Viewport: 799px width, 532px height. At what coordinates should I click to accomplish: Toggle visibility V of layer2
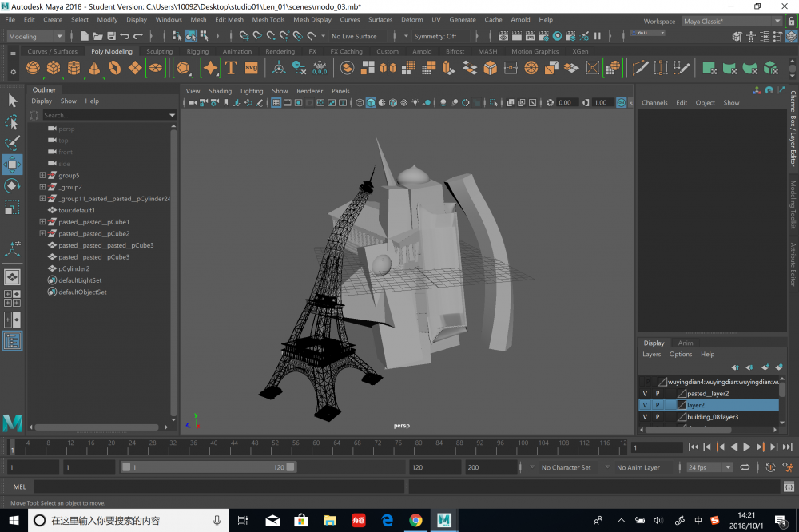[645, 405]
